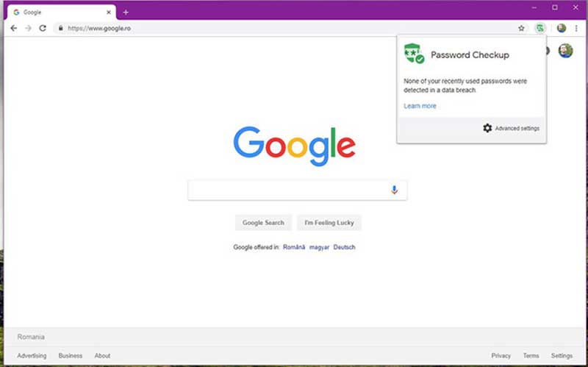Click the Google account avatar on page
588x367 pixels.
[x=565, y=51]
